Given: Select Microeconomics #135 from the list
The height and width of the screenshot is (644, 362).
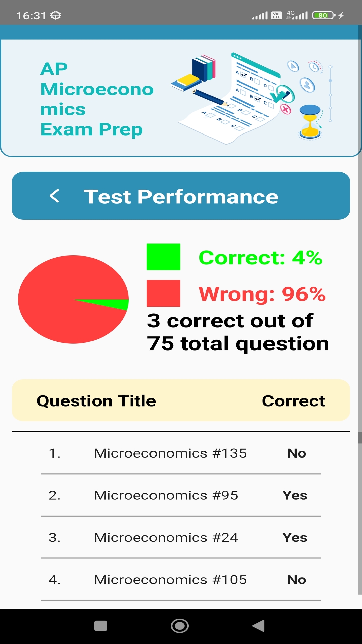Looking at the screenshot, I should (170, 453).
